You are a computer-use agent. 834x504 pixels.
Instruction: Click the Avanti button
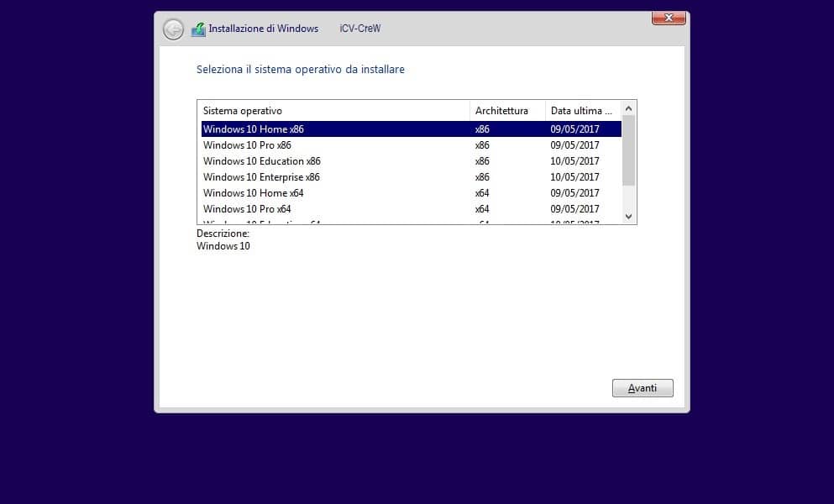pyautogui.click(x=643, y=388)
